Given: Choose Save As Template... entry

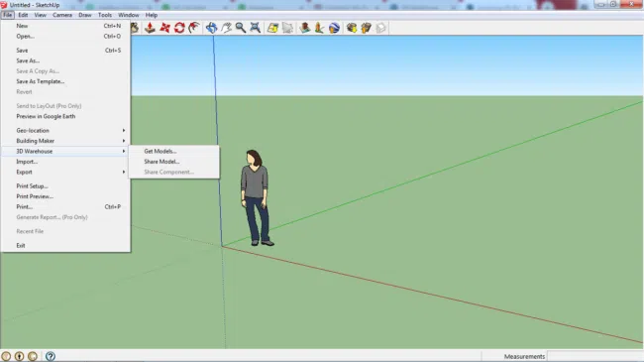Looking at the screenshot, I should [65, 81].
